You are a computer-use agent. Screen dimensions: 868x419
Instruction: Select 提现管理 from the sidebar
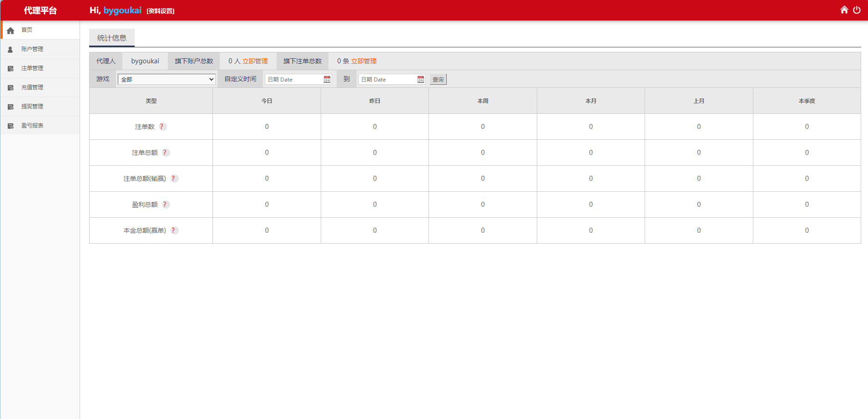32,107
